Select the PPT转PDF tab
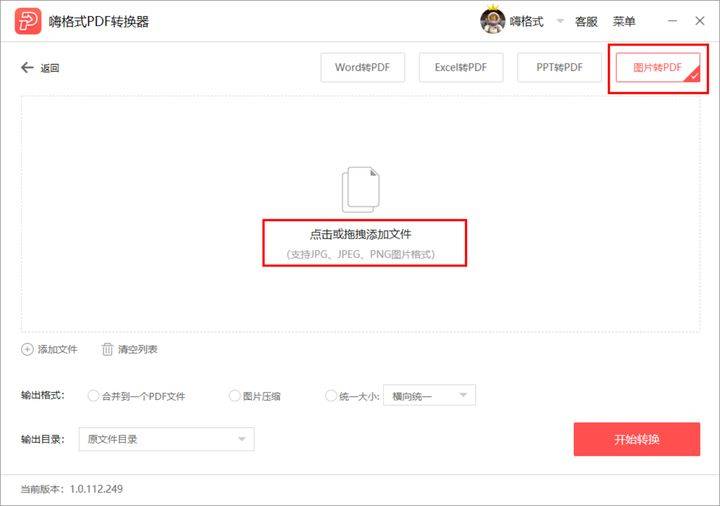The height and width of the screenshot is (506, 720). pyautogui.click(x=559, y=67)
